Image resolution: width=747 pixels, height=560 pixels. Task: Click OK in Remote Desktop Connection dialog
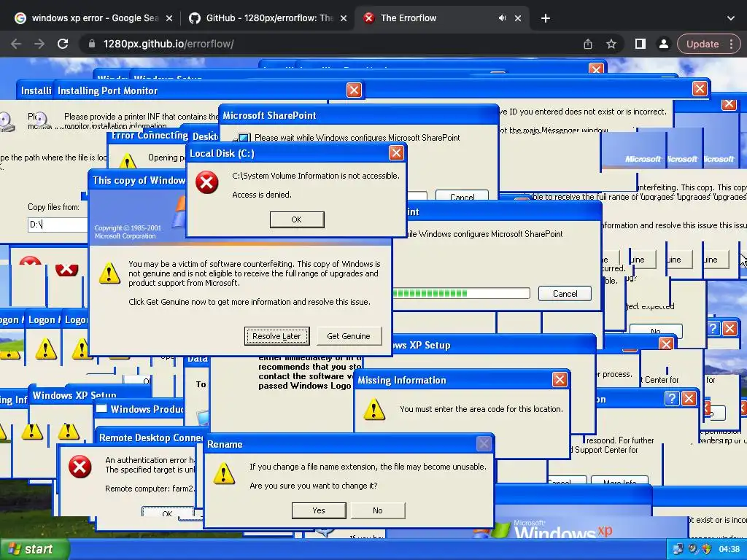(167, 513)
